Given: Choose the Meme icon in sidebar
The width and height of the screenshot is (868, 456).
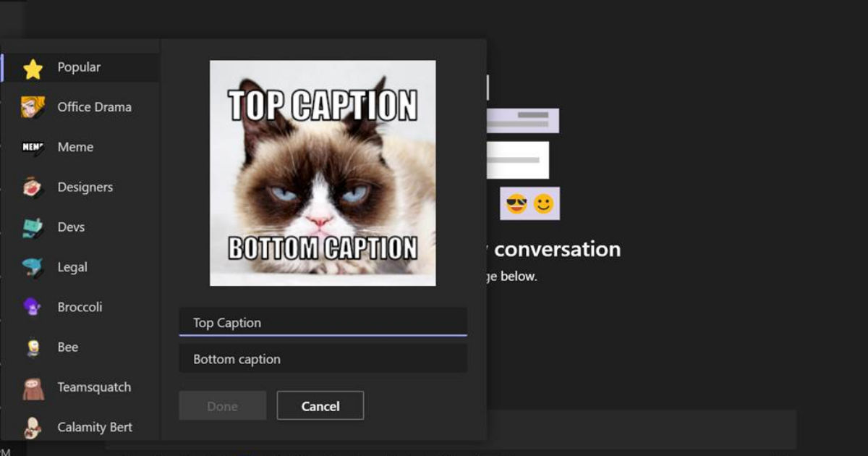Looking at the screenshot, I should (x=33, y=148).
